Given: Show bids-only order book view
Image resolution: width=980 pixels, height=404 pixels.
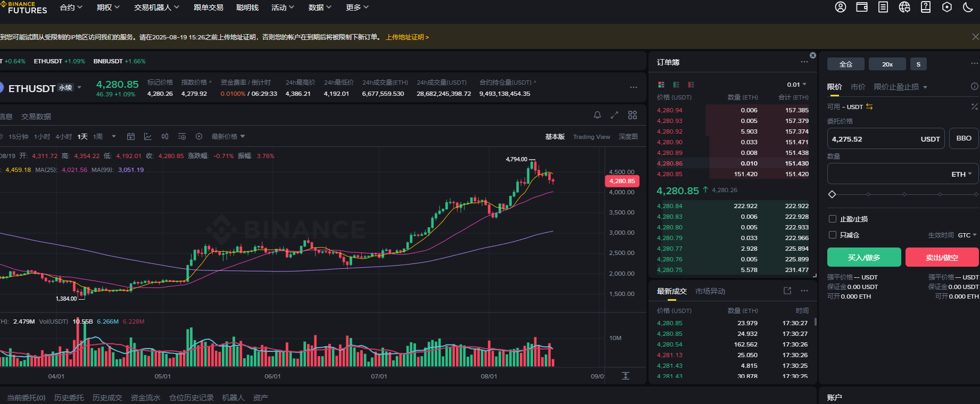Looking at the screenshot, I should click(x=676, y=85).
